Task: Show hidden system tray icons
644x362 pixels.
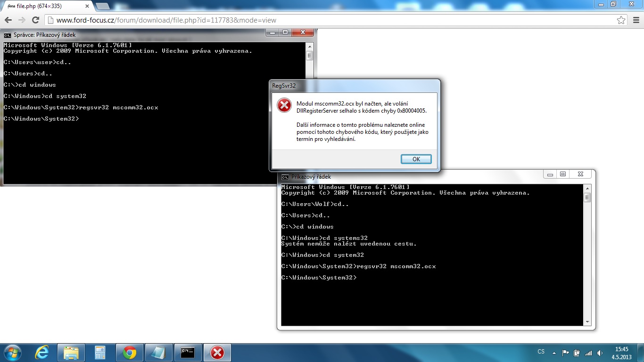Action: coord(554,352)
